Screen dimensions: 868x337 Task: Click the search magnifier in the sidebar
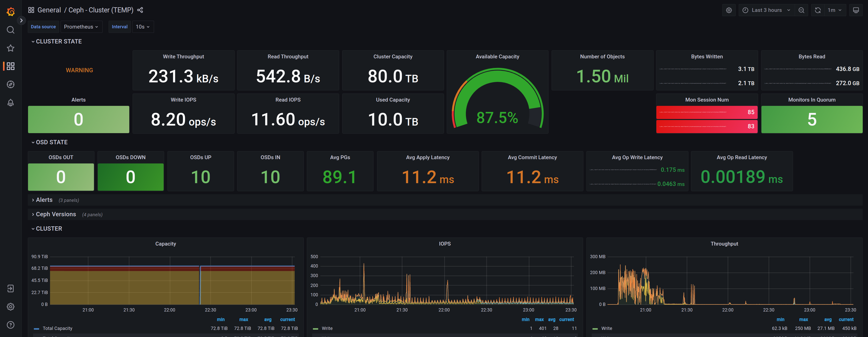click(x=10, y=30)
